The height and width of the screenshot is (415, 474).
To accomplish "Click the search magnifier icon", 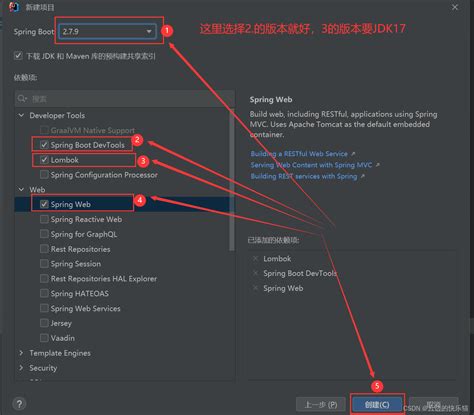I will click(22, 99).
